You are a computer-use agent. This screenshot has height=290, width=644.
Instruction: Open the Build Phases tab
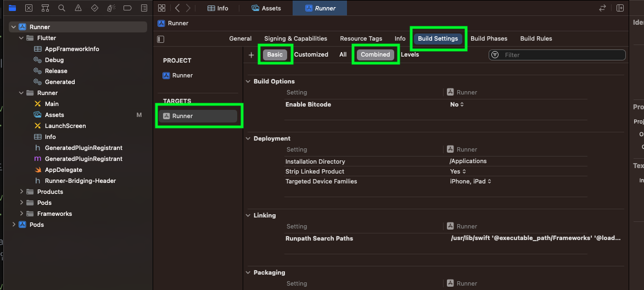[x=489, y=38]
